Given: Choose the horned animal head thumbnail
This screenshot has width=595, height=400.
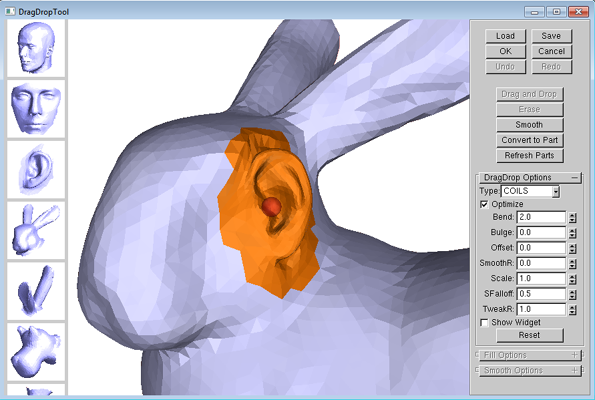Looking at the screenshot, I should point(36,352).
